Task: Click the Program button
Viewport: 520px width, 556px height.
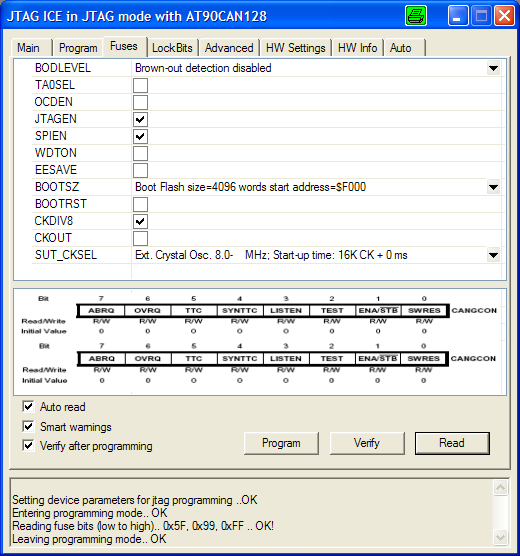Action: [x=281, y=443]
